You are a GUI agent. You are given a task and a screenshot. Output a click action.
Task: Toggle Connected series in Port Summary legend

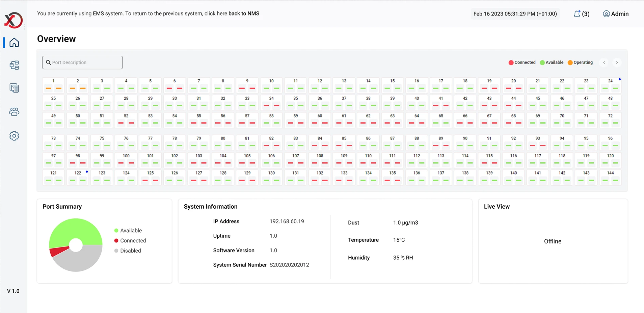[133, 241]
